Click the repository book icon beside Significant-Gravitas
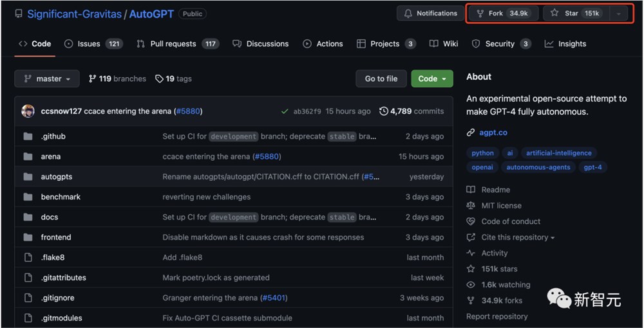644x328 pixels. pos(19,14)
